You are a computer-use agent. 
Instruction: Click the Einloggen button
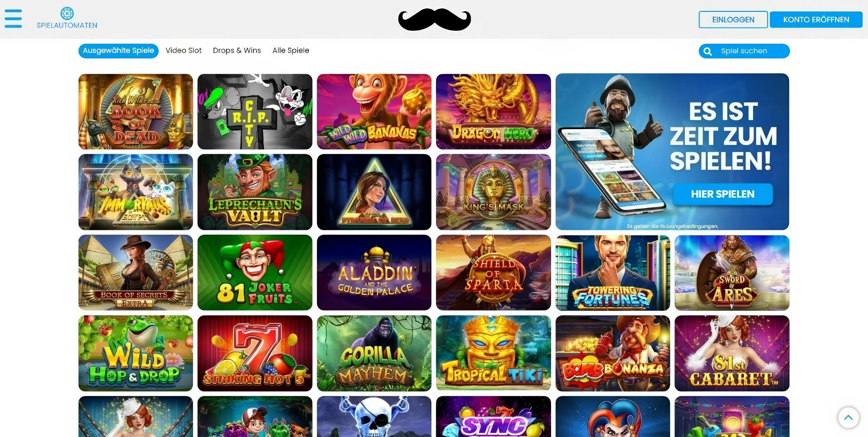tap(733, 19)
